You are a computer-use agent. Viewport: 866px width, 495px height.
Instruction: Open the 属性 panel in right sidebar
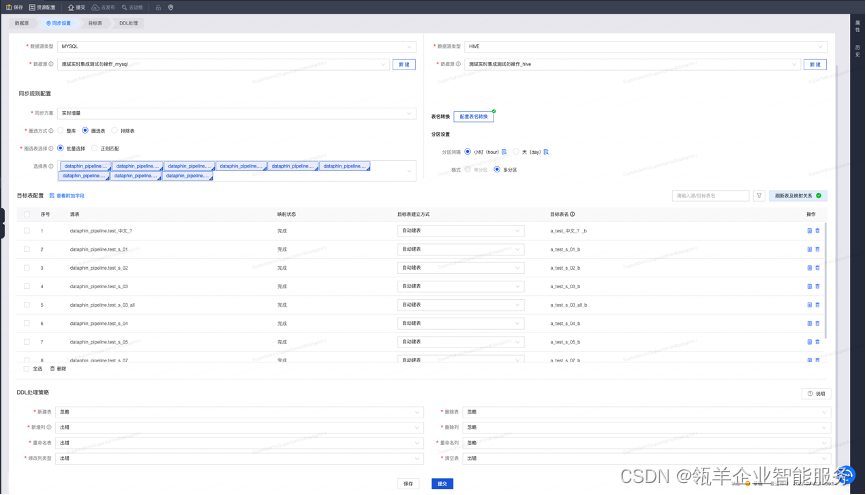[x=858, y=26]
